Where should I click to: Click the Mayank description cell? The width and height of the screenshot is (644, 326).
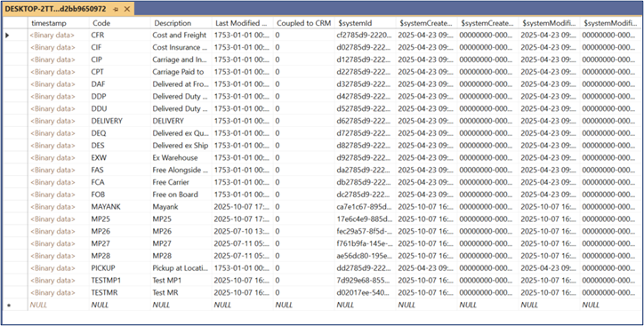pos(181,207)
